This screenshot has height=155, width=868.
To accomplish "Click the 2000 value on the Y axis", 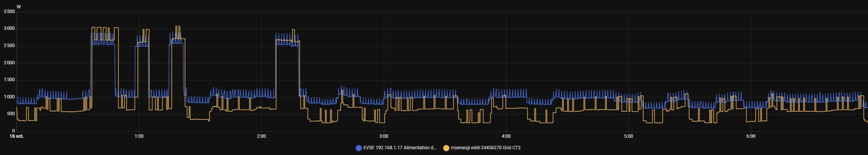I will [x=9, y=63].
